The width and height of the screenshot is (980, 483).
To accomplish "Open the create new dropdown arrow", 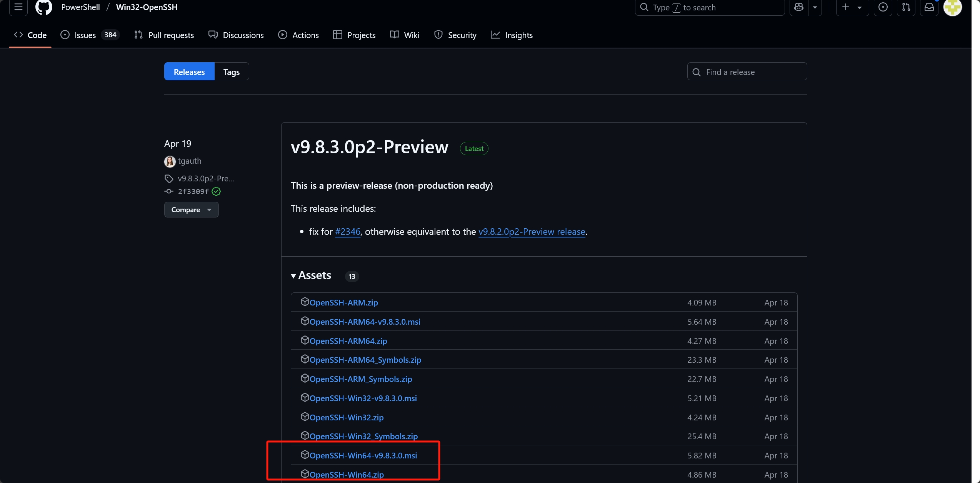I will coord(860,7).
